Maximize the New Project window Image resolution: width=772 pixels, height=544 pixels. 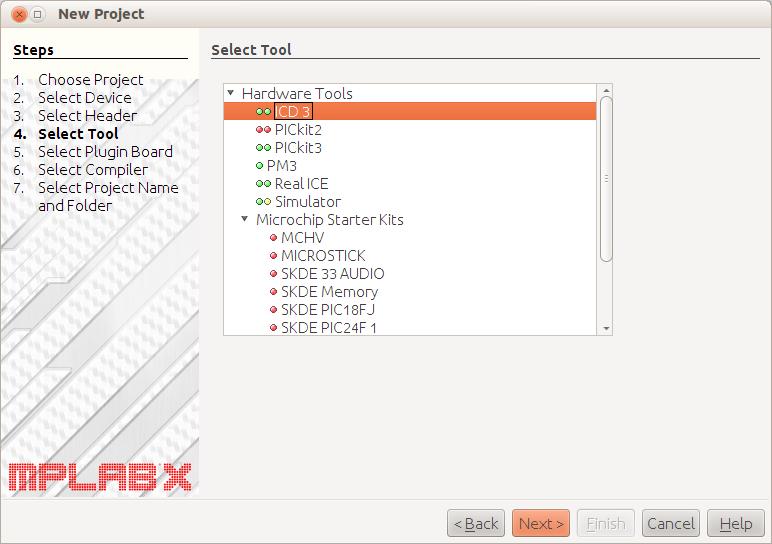click(37, 14)
